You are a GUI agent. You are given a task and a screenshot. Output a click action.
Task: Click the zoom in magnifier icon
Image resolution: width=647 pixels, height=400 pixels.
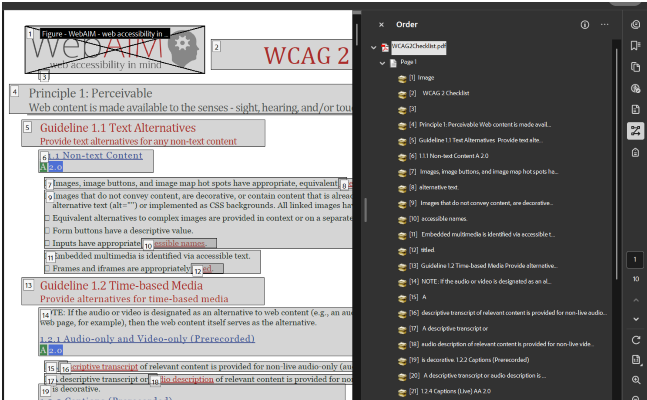pyautogui.click(x=636, y=380)
